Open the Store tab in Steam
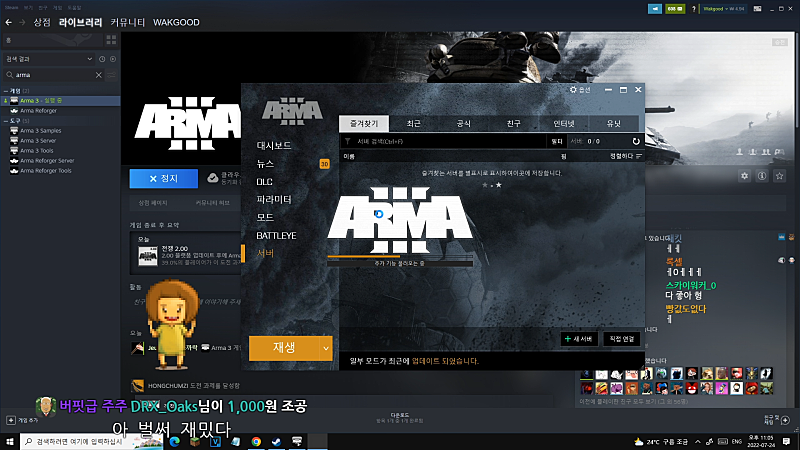The width and height of the screenshot is (800, 450). (x=42, y=22)
